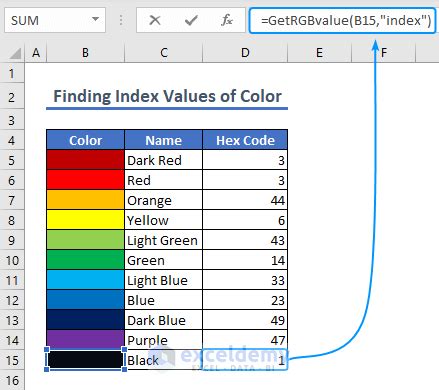The image size is (439, 390).
Task: Select column F header
Action: point(383,53)
